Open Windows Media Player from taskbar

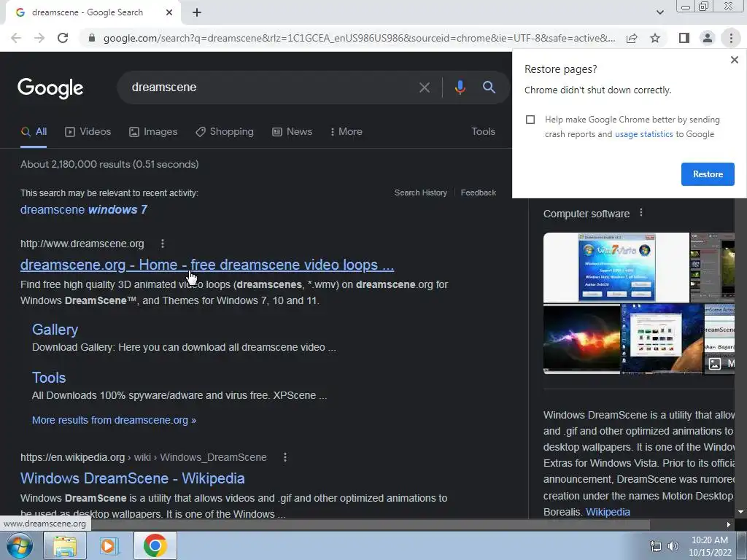coord(109,545)
